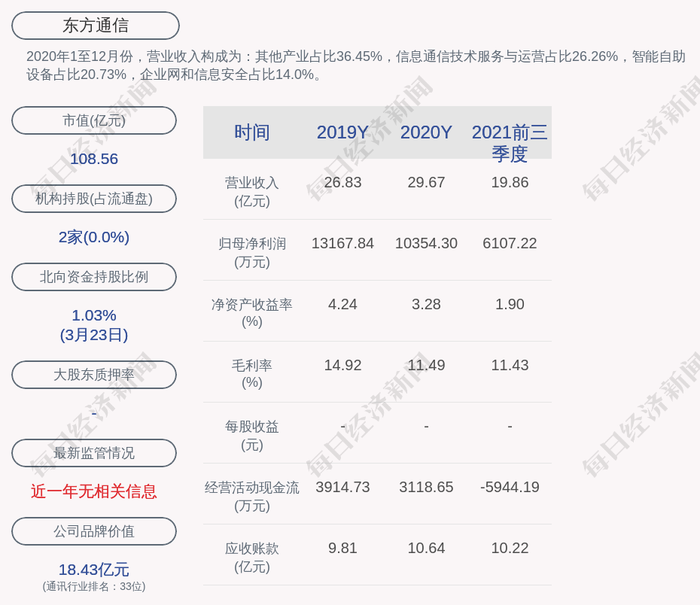Select the 市值(亿元) label pill
Image resolution: width=700 pixels, height=605 pixels.
pyautogui.click(x=94, y=120)
